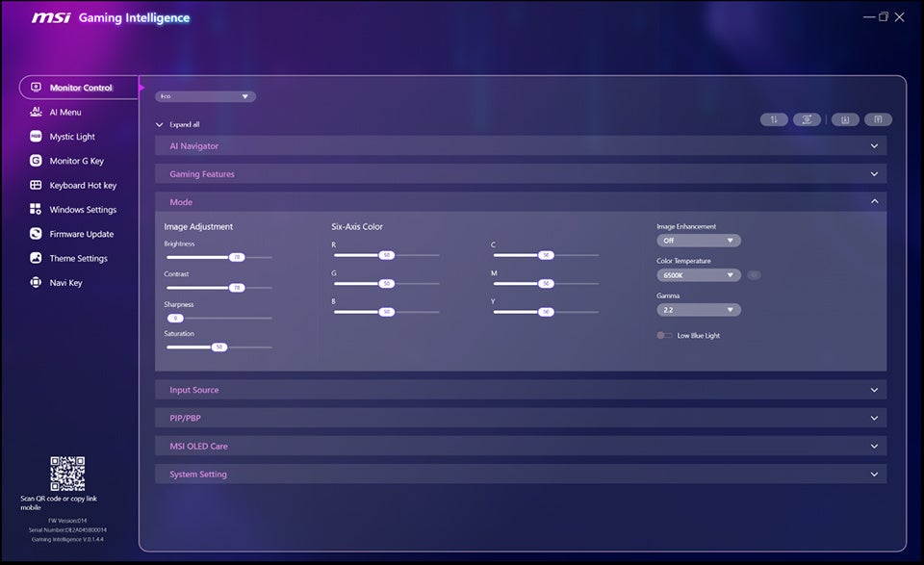Select the AI Menu sidebar icon

[x=65, y=112]
